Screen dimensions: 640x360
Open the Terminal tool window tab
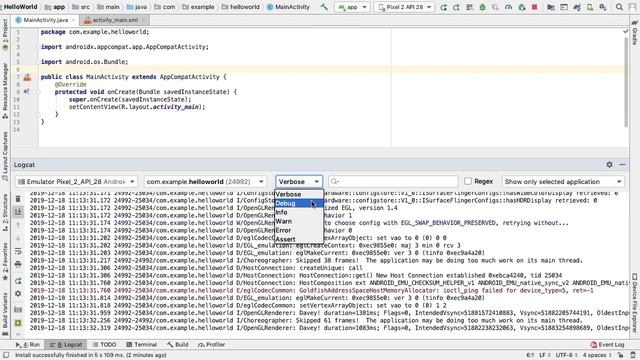[142, 345]
